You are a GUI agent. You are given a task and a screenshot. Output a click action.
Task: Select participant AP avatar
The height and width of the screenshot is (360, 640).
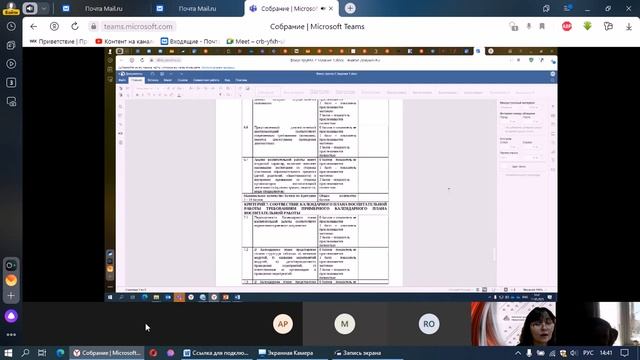click(x=282, y=324)
